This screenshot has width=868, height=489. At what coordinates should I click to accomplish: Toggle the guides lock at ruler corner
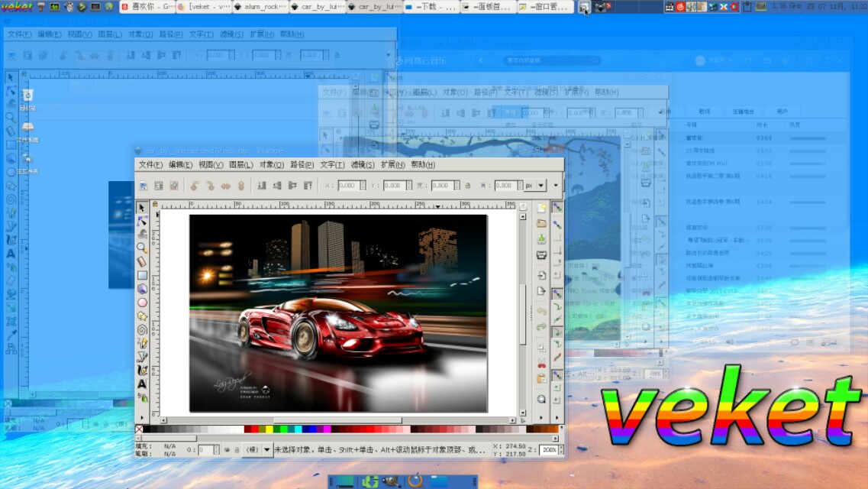155,204
